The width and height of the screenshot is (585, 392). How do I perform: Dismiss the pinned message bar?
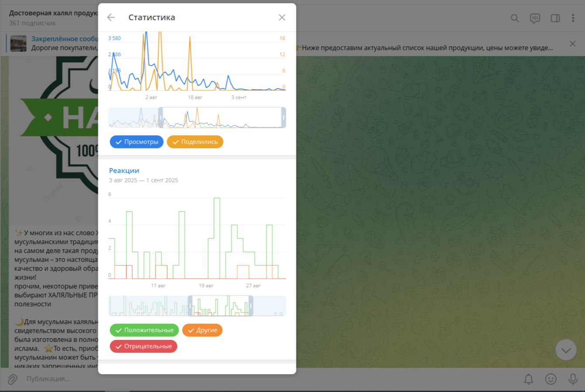pos(573,44)
